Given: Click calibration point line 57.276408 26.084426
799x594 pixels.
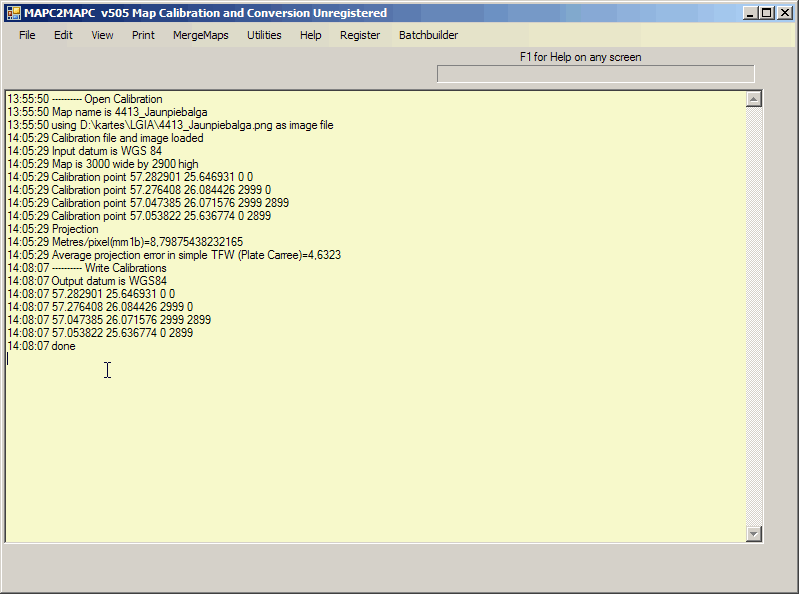Looking at the screenshot, I should 139,190.
